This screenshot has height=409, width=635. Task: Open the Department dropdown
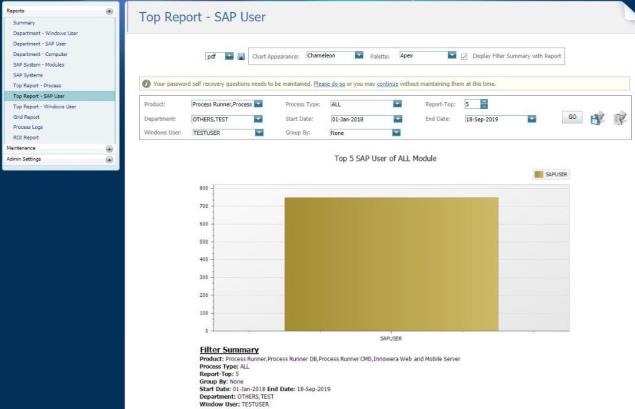click(x=258, y=119)
